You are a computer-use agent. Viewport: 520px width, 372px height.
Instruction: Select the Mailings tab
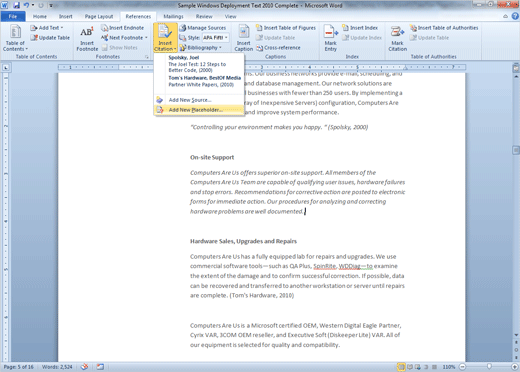pos(173,16)
